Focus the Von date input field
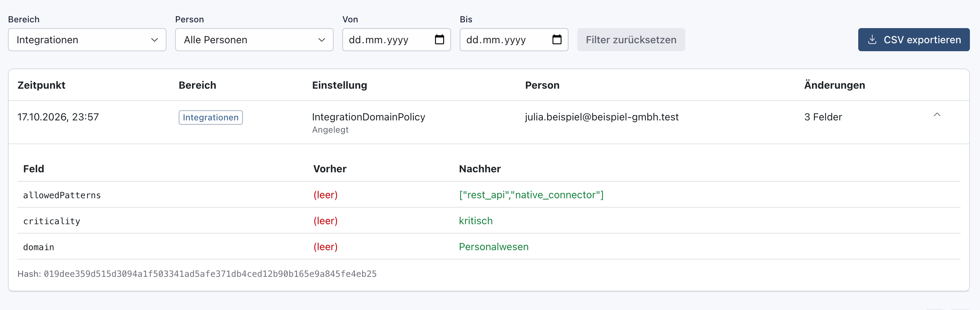The image size is (980, 310). click(396, 40)
